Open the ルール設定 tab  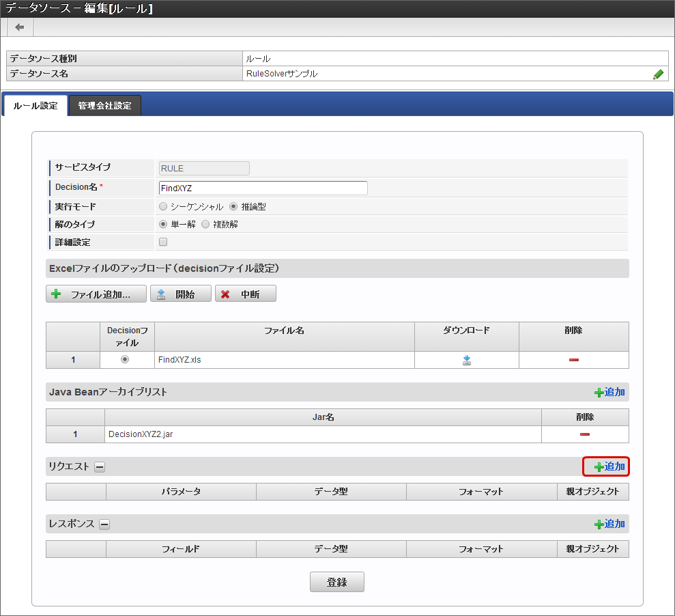[x=35, y=106]
